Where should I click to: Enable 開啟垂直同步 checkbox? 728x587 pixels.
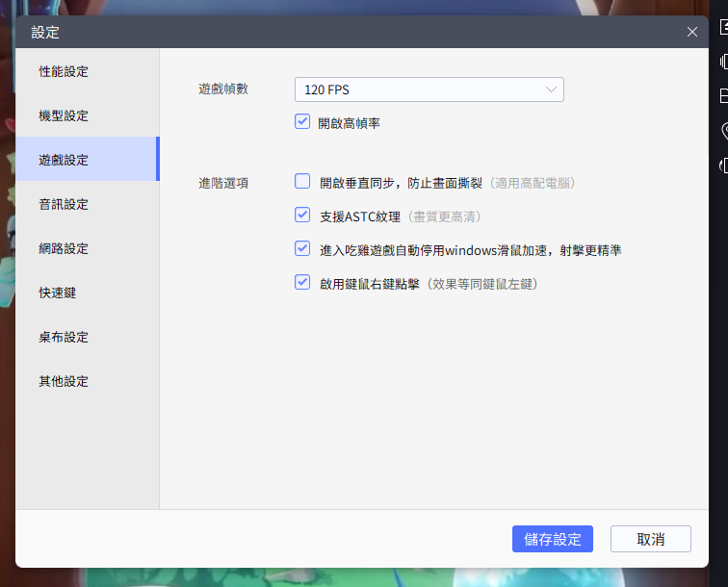click(x=302, y=182)
